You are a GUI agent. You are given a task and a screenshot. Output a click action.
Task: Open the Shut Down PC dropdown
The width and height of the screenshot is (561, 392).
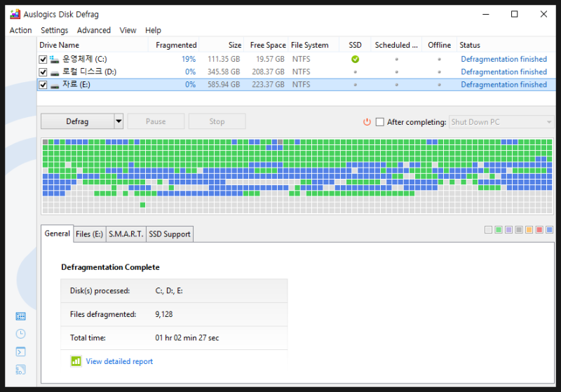point(501,122)
